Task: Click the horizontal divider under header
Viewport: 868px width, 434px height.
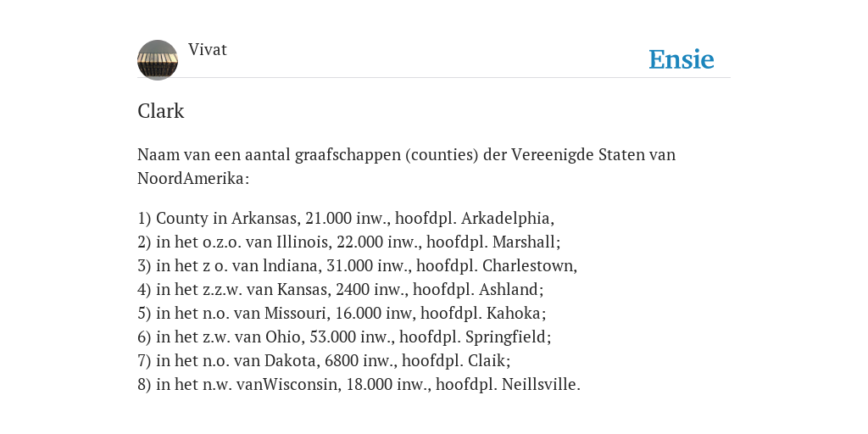Action: (434, 78)
